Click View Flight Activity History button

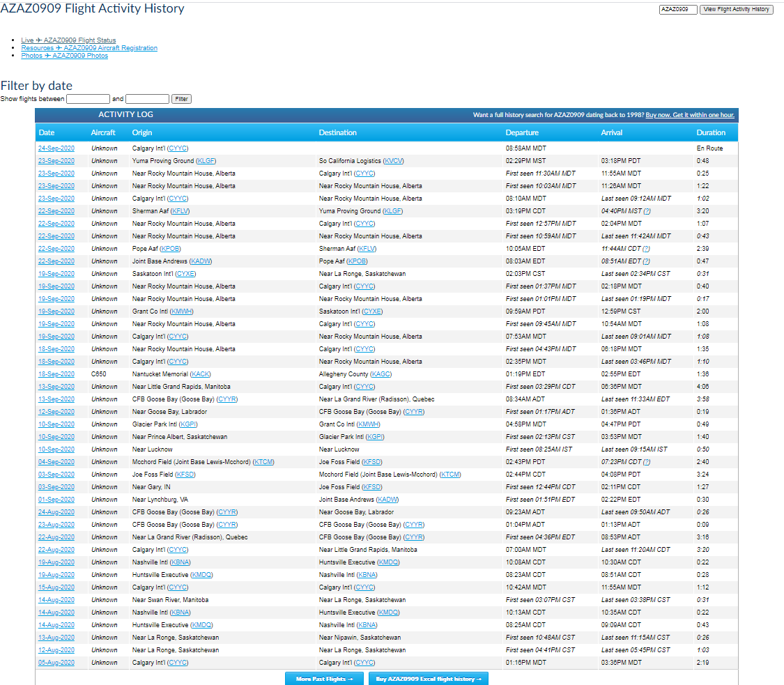point(736,10)
